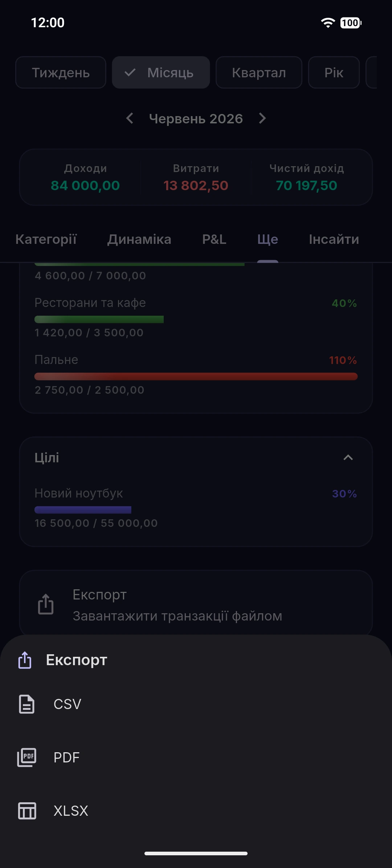Collapse the Цілі section chevron
392x868 pixels.
coord(348,458)
